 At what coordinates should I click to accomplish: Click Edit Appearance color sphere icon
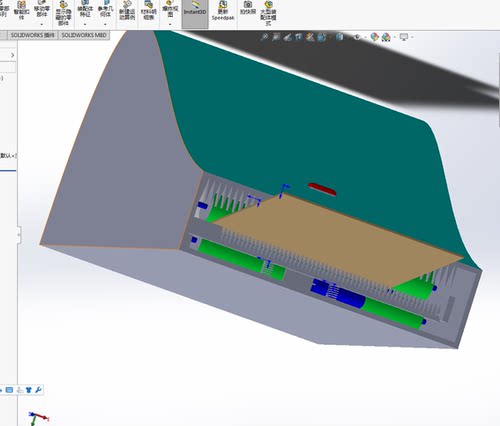click(374, 37)
